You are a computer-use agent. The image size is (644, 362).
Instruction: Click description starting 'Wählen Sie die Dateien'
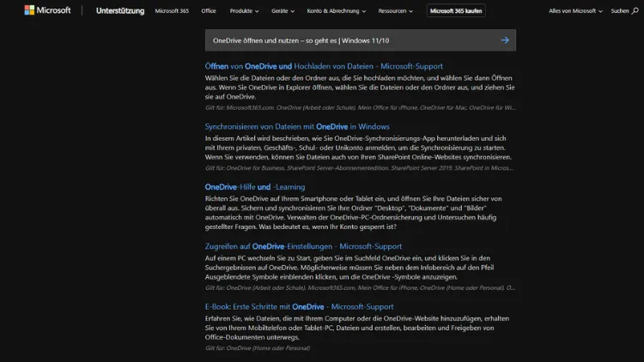tap(360, 87)
